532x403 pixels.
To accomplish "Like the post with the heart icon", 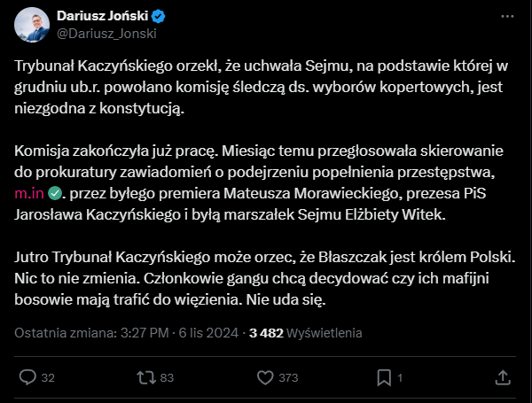I will [263, 377].
